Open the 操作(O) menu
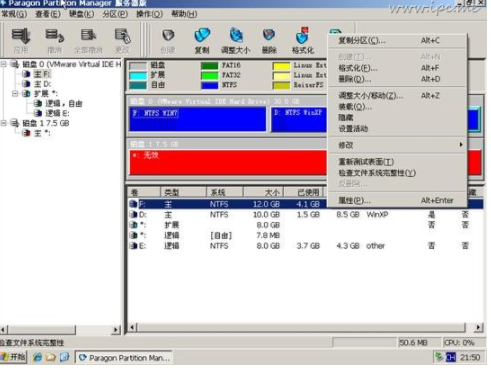The height and width of the screenshot is (374, 491). [150, 14]
